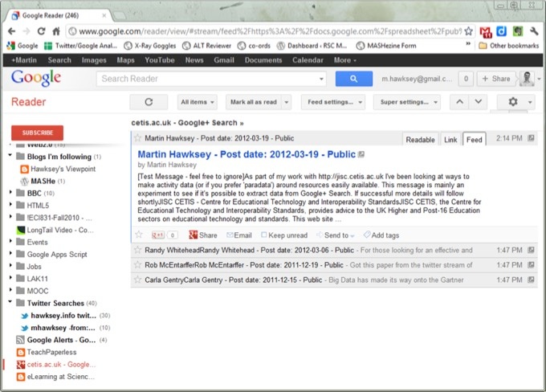
Task: Refresh the feed with Reader refresh button
Action: point(149,102)
